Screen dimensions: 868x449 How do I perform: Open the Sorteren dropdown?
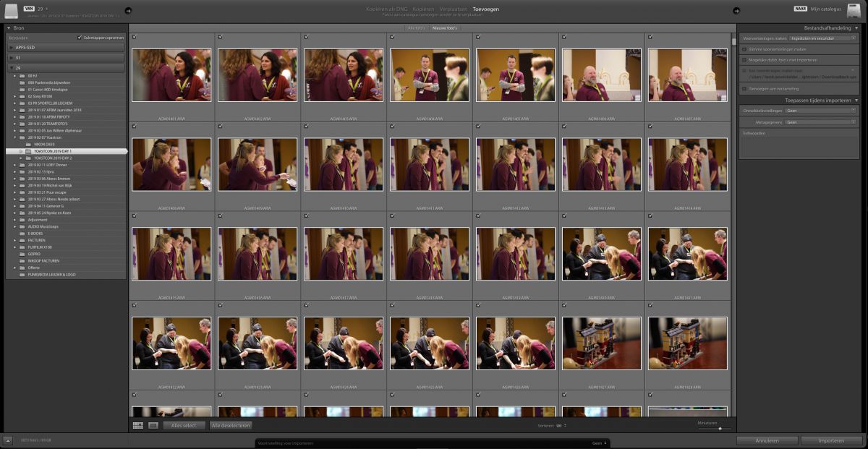coord(561,426)
